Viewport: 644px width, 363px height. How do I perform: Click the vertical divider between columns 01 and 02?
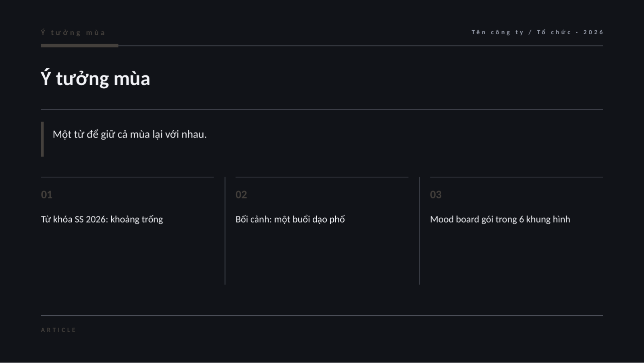225,231
